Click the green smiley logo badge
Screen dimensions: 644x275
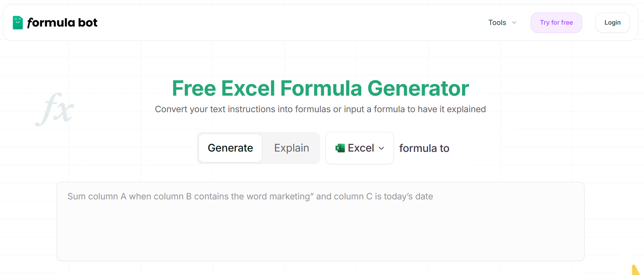17,22
